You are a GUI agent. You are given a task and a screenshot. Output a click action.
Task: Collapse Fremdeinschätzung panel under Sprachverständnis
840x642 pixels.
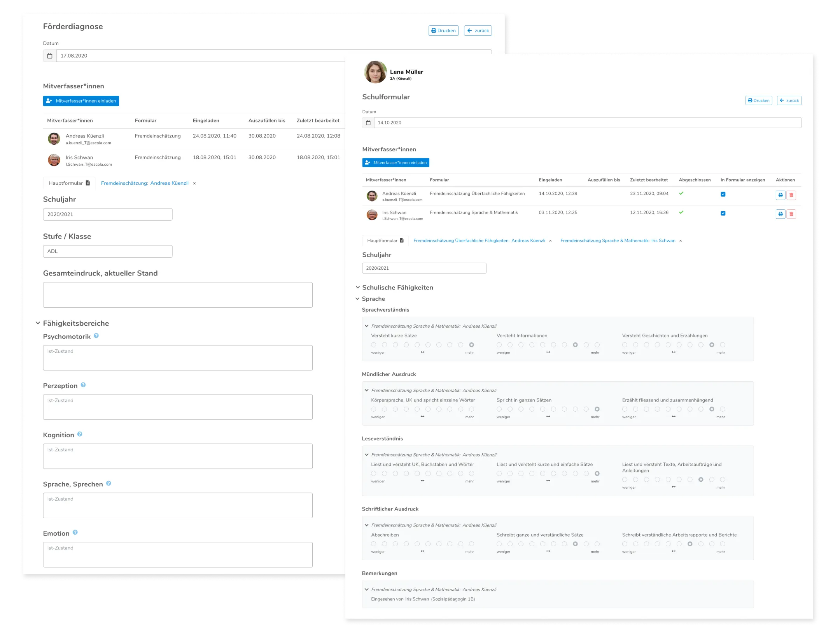(366, 326)
